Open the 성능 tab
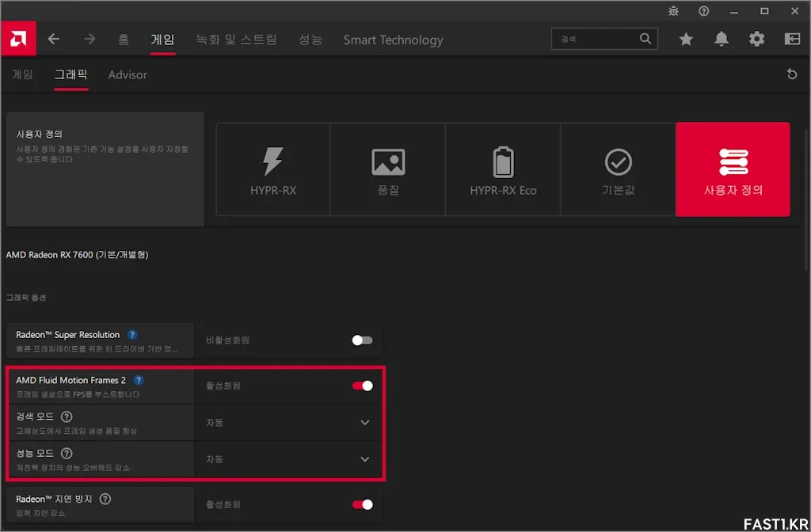This screenshot has width=811, height=532. point(310,40)
